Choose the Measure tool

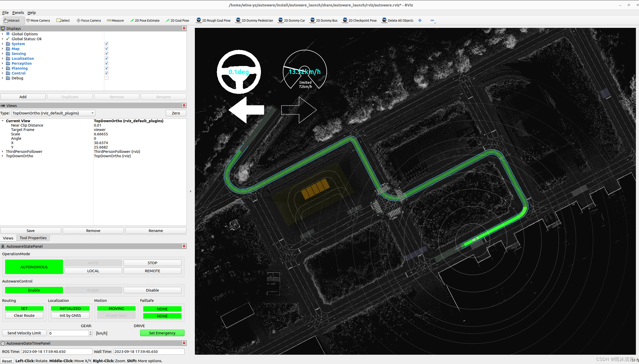coord(115,20)
